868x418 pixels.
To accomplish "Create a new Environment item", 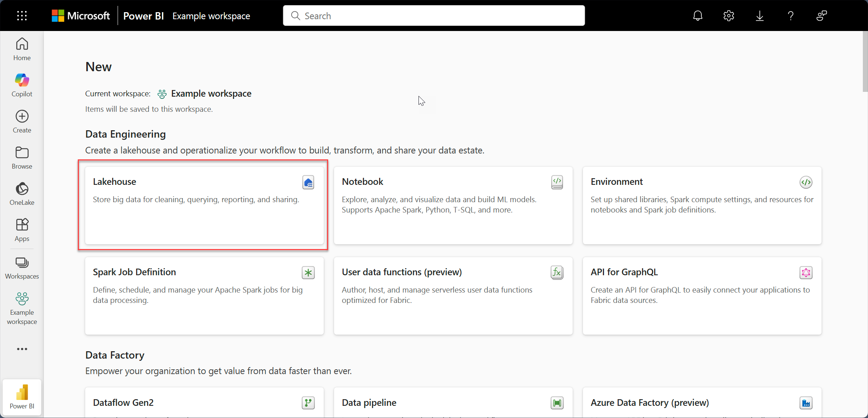I will pos(702,205).
